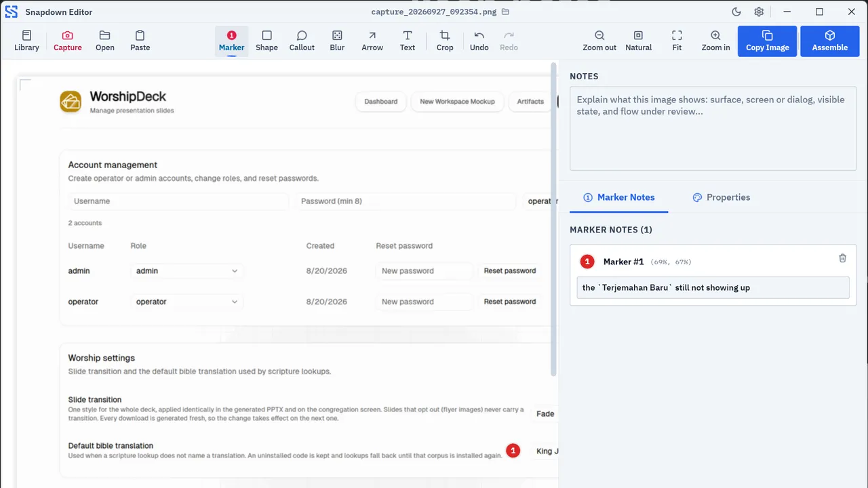
Task: Click 'Slide transition' label
Action: click(95, 400)
